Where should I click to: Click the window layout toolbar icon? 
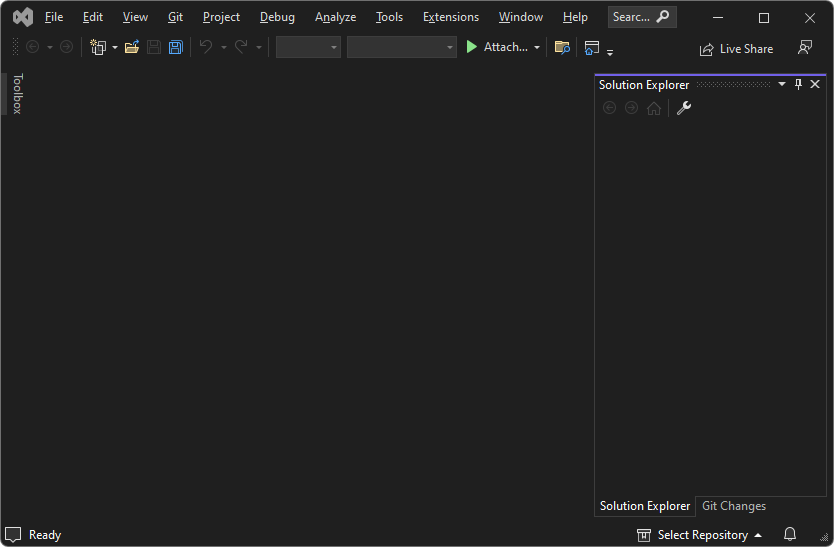click(592, 48)
